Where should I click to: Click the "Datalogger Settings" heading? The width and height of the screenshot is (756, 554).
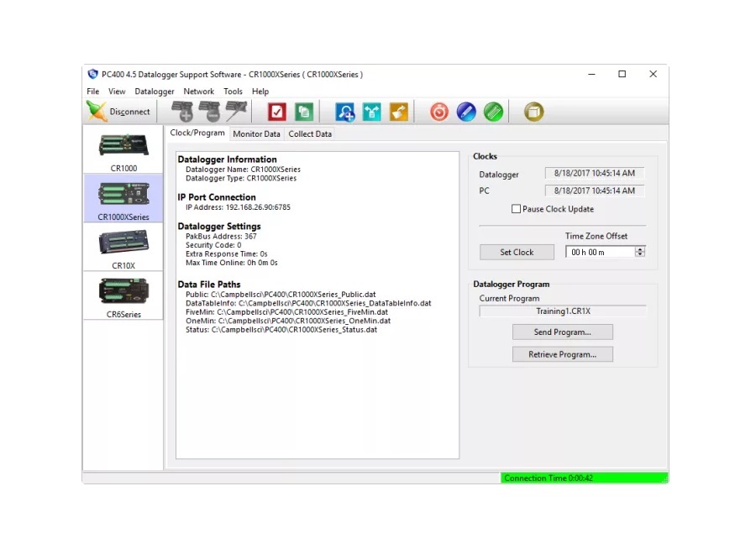tap(219, 226)
